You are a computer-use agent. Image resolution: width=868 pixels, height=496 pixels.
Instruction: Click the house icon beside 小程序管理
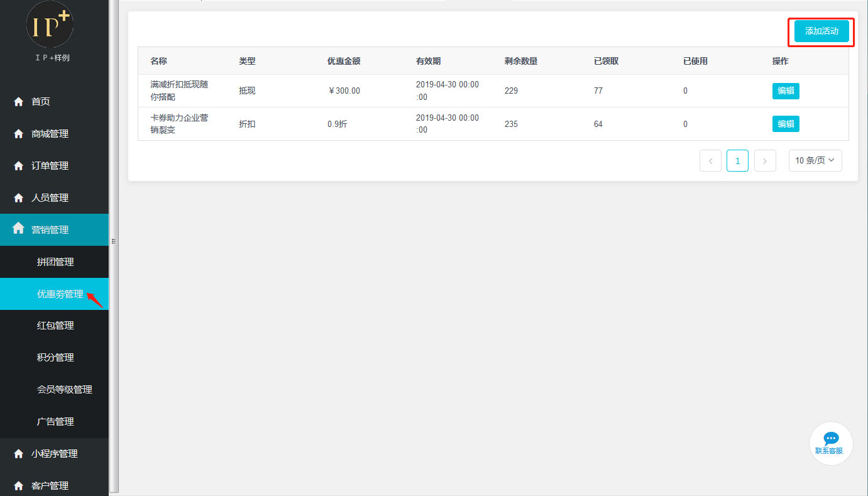click(18, 454)
